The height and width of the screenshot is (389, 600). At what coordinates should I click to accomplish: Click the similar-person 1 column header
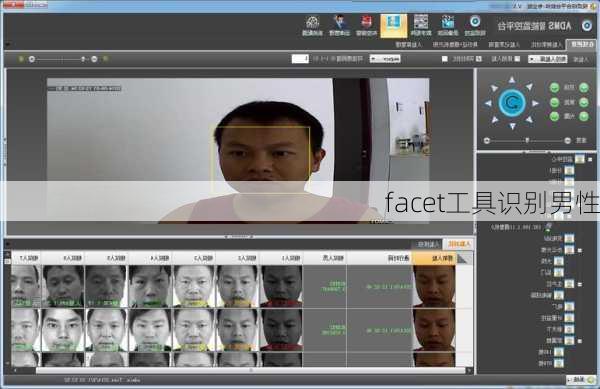pyautogui.click(x=282, y=258)
